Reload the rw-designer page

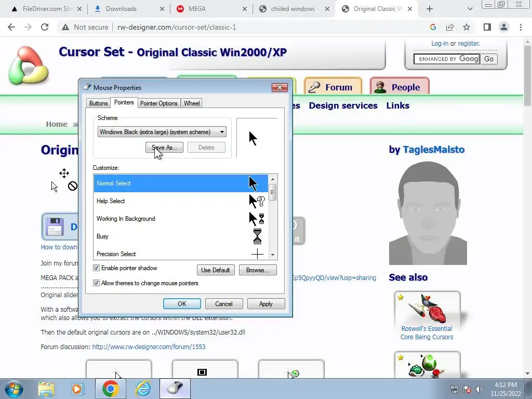coord(45,27)
